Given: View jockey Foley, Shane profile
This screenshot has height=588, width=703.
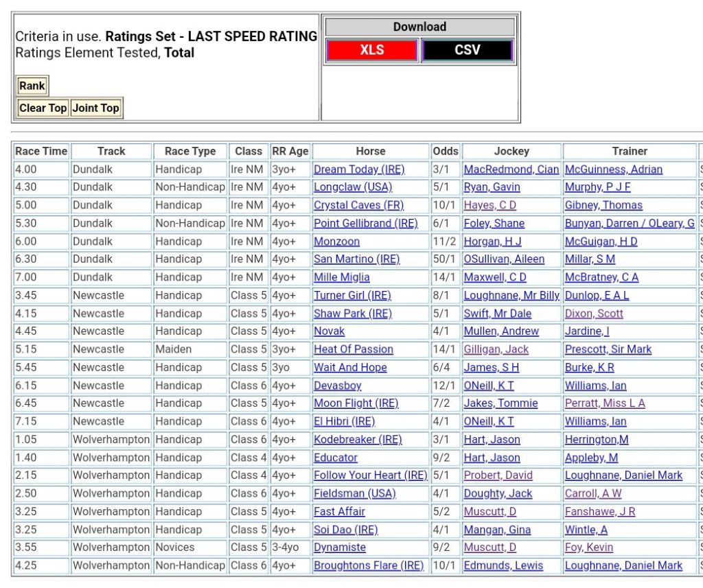Looking at the screenshot, I should pyautogui.click(x=494, y=224).
